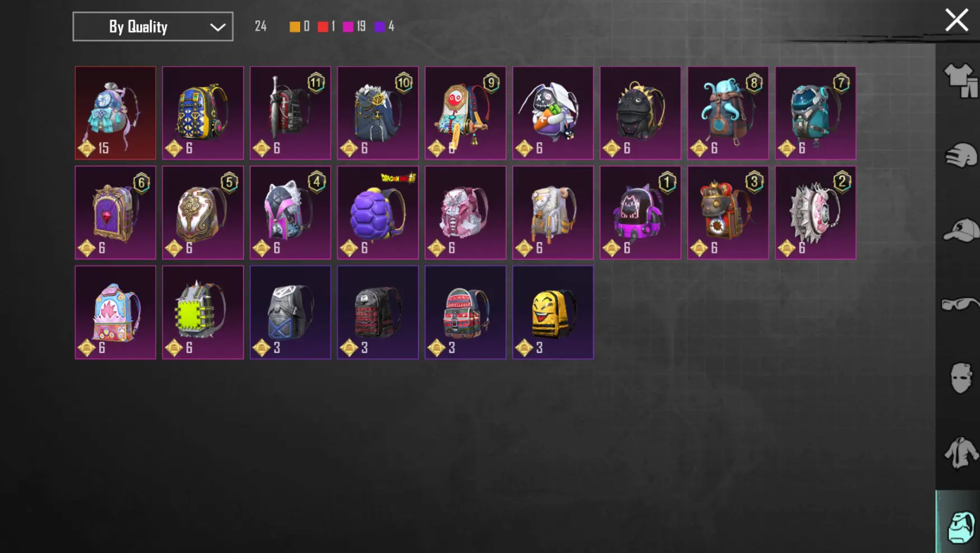Image resolution: width=980 pixels, height=553 pixels.
Task: Pick the blue octopus backpack numbered 8
Action: coord(728,113)
